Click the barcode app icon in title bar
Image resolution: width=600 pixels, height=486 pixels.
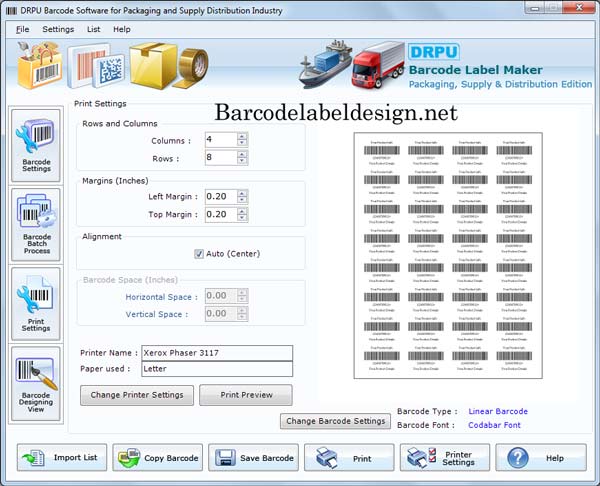pos(11,11)
